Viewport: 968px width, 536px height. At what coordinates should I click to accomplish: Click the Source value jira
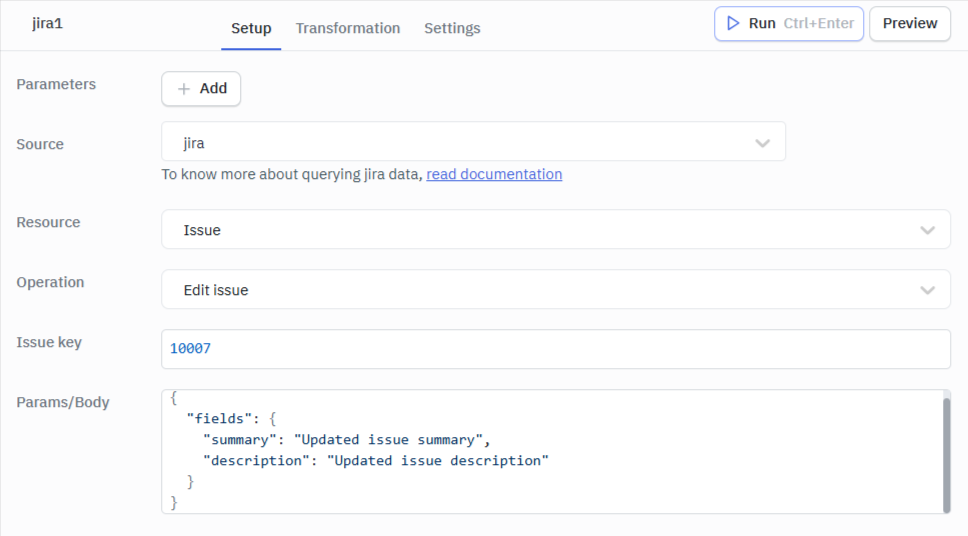point(194,143)
